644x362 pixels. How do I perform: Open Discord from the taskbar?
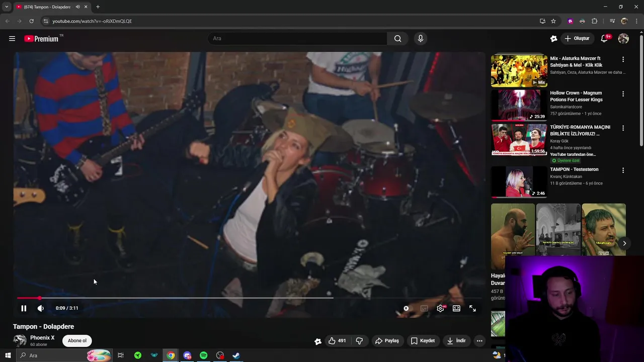pos(187,355)
